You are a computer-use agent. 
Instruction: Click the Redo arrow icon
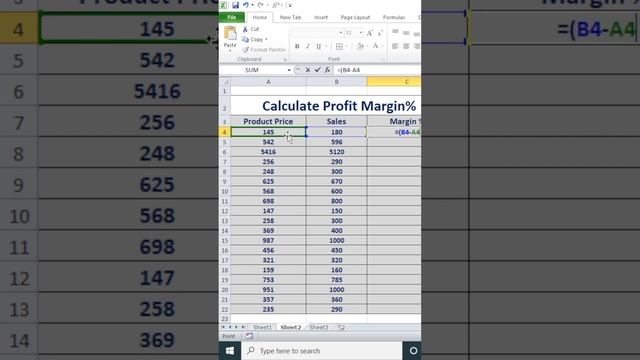click(260, 5)
